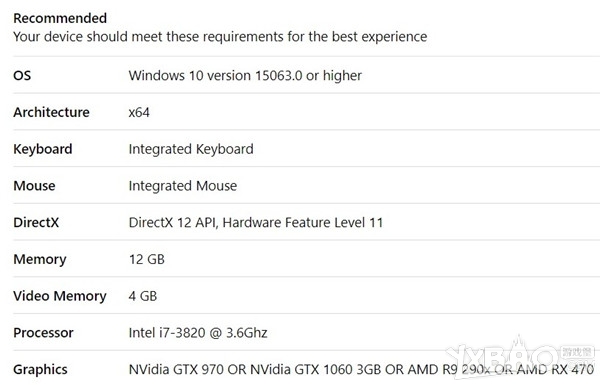600x385 pixels.
Task: Click the Video Memory label
Action: coord(60,296)
